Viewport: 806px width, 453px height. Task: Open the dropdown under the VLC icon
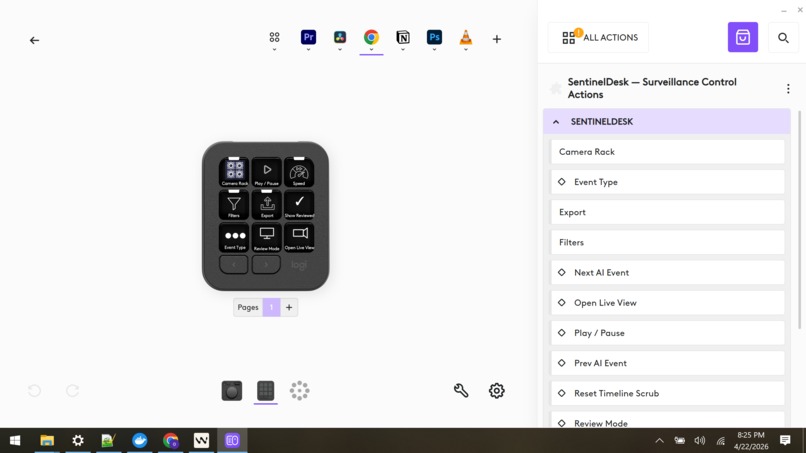466,50
